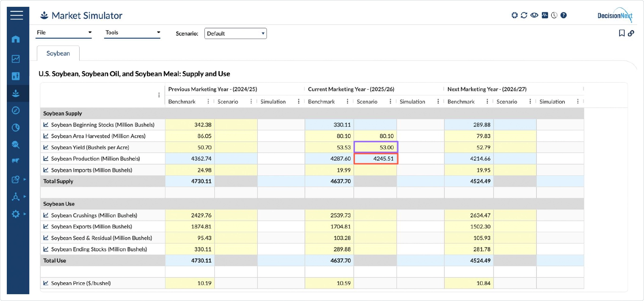Open the help question mark icon

[x=564, y=15]
